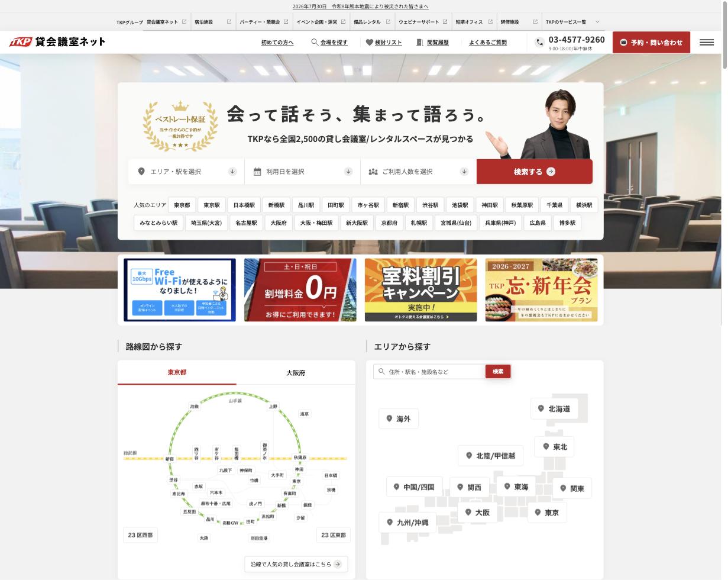Viewport: 728px width, 580px height.
Task: Click the history icon beside 閲覧履歴
Action: (x=420, y=43)
